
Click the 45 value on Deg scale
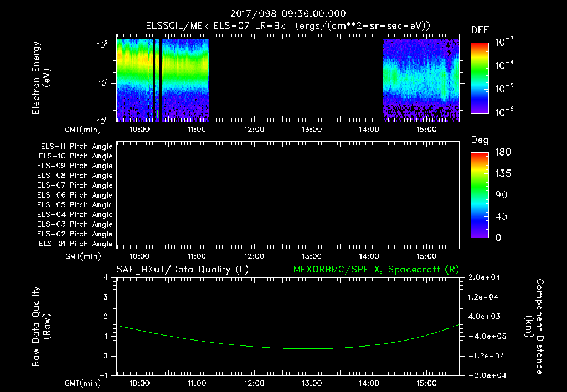[502, 216]
